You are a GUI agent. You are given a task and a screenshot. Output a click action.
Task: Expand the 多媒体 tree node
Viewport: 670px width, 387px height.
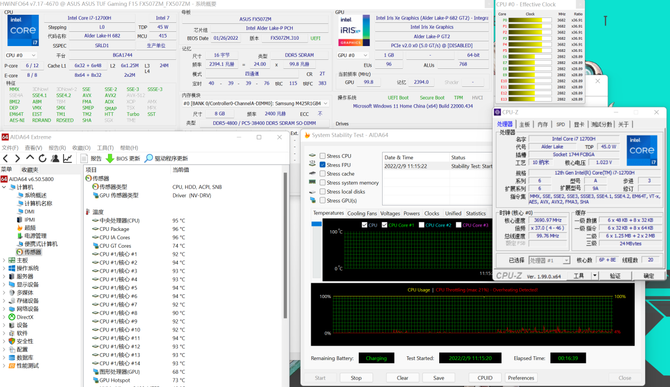4,293
